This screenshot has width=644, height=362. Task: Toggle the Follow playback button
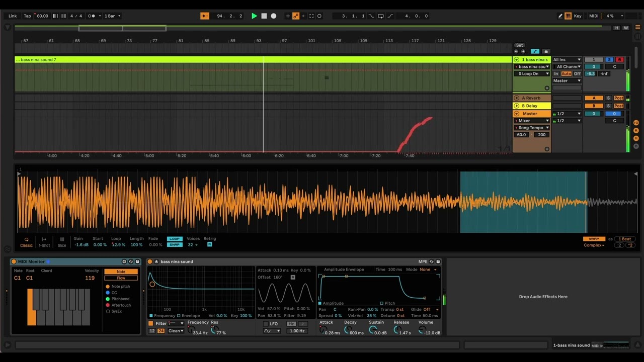pyautogui.click(x=205, y=16)
